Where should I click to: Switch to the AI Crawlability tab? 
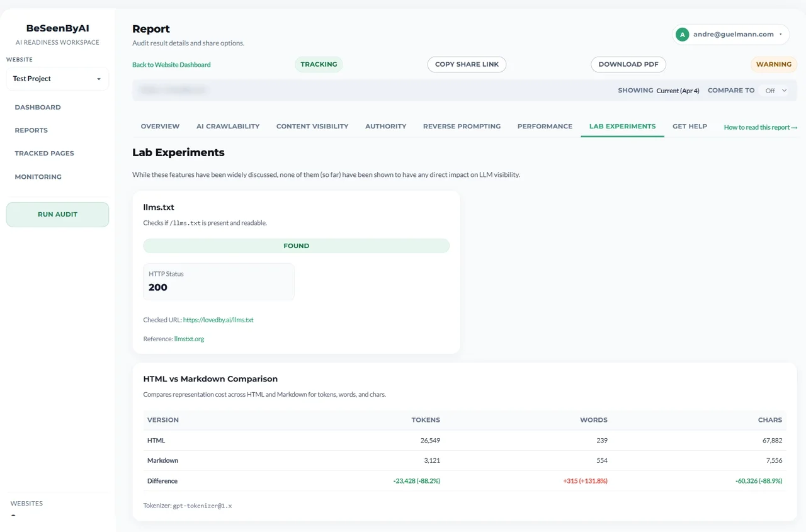click(228, 127)
